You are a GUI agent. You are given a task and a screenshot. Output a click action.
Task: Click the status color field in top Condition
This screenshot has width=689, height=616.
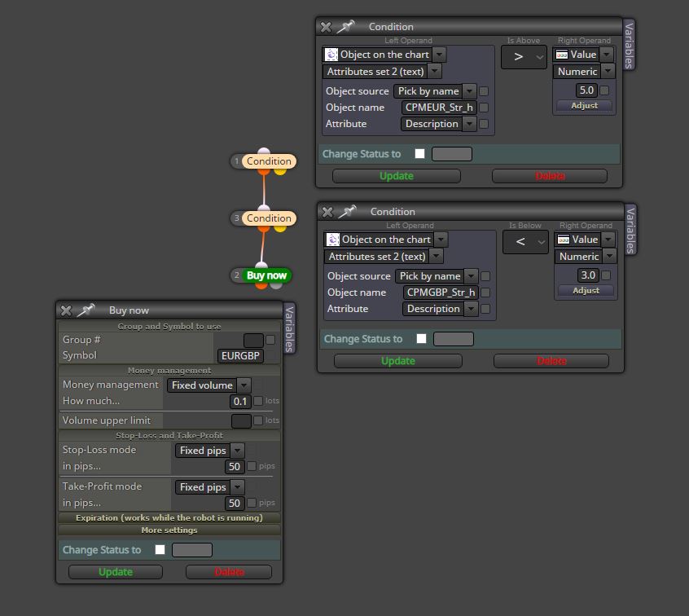coord(452,154)
